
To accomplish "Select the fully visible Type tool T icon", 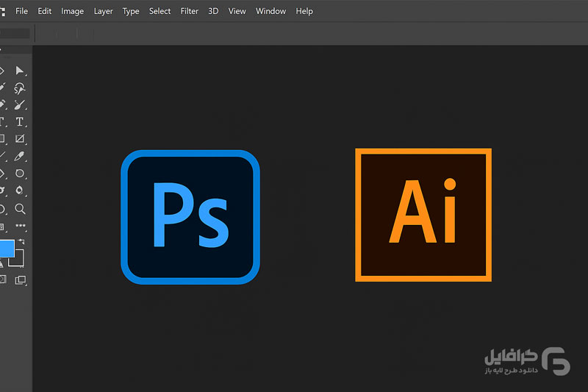I will point(20,121).
